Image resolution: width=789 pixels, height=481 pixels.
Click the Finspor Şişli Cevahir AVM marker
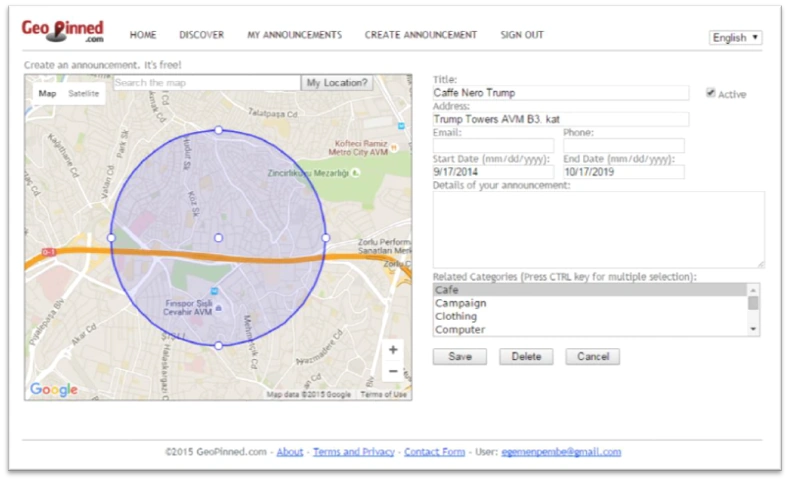click(x=218, y=308)
